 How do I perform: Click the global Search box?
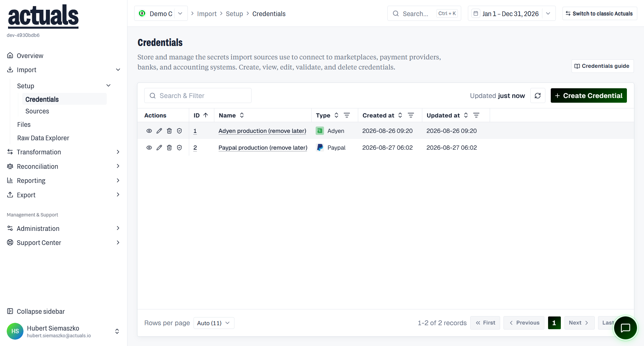coord(424,13)
